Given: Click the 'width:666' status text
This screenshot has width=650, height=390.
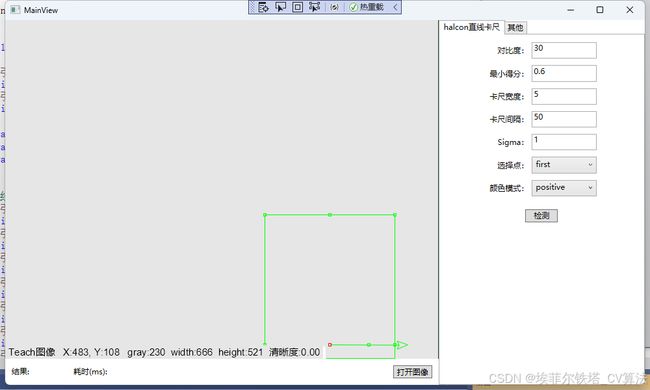Looking at the screenshot, I should tap(192, 352).
